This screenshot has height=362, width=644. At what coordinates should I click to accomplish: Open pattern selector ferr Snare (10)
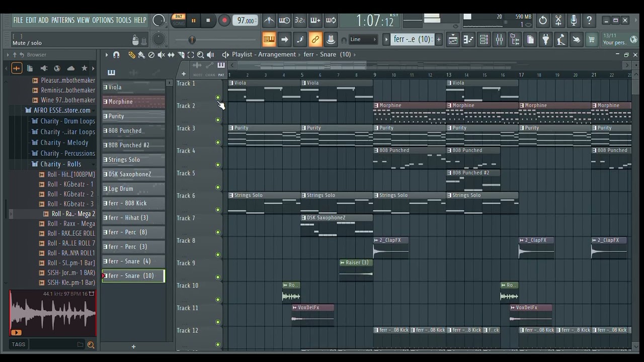[x=412, y=39]
